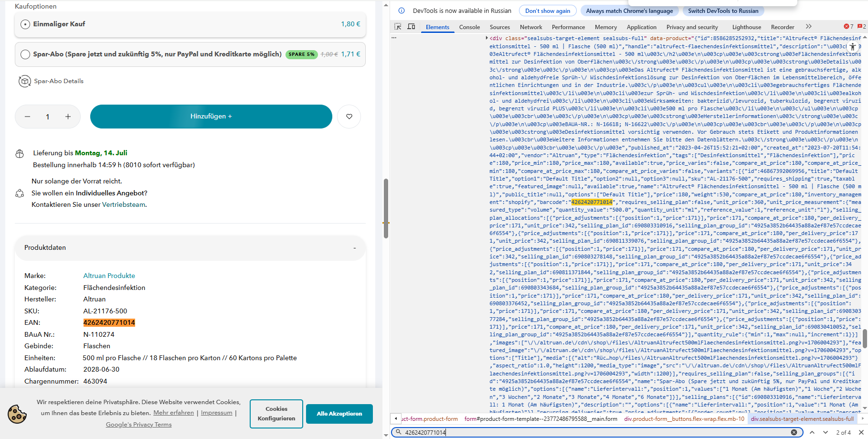
Task: Select div.product-form__buttons breadcrumb
Action: (684, 419)
